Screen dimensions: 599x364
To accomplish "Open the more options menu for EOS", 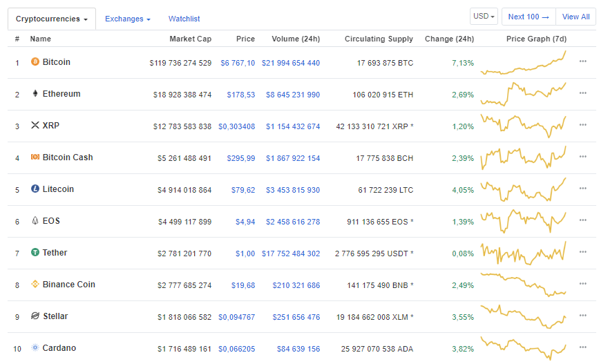I will [582, 220].
